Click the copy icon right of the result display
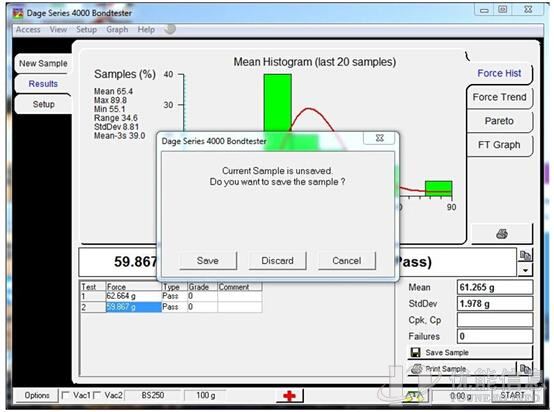The image size is (554, 412). [525, 255]
